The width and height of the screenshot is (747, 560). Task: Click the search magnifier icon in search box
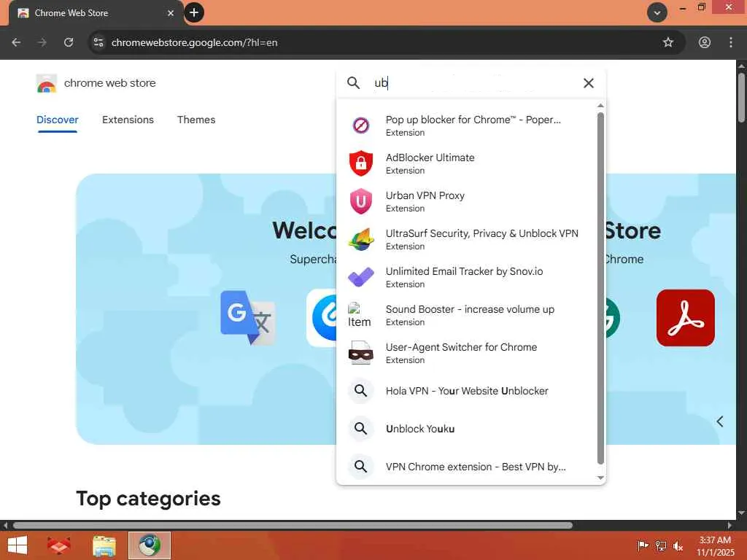click(x=353, y=83)
